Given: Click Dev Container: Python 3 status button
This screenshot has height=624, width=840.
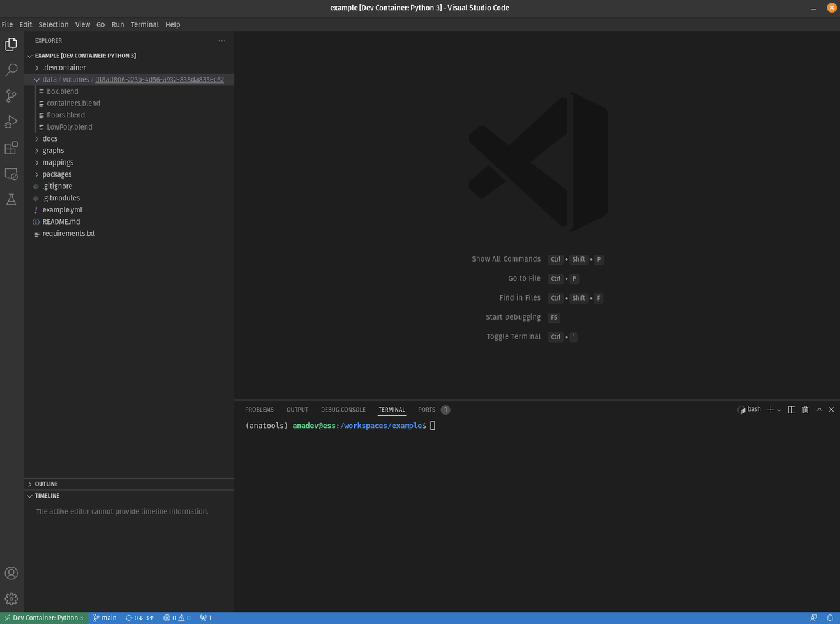Looking at the screenshot, I should pyautogui.click(x=43, y=618).
